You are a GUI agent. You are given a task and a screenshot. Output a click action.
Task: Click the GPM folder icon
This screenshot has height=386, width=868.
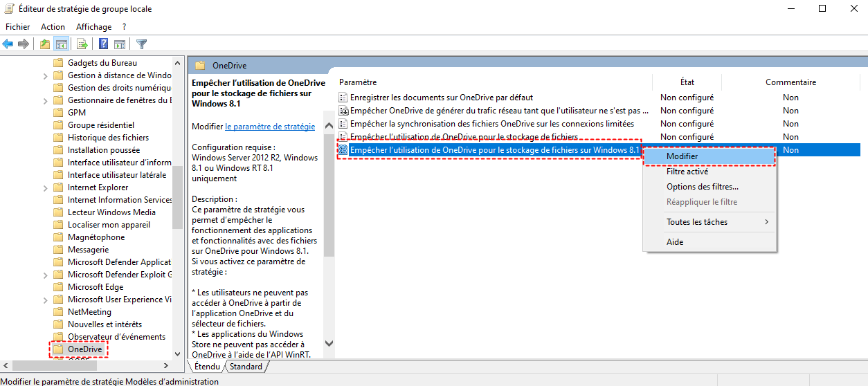pos(59,113)
